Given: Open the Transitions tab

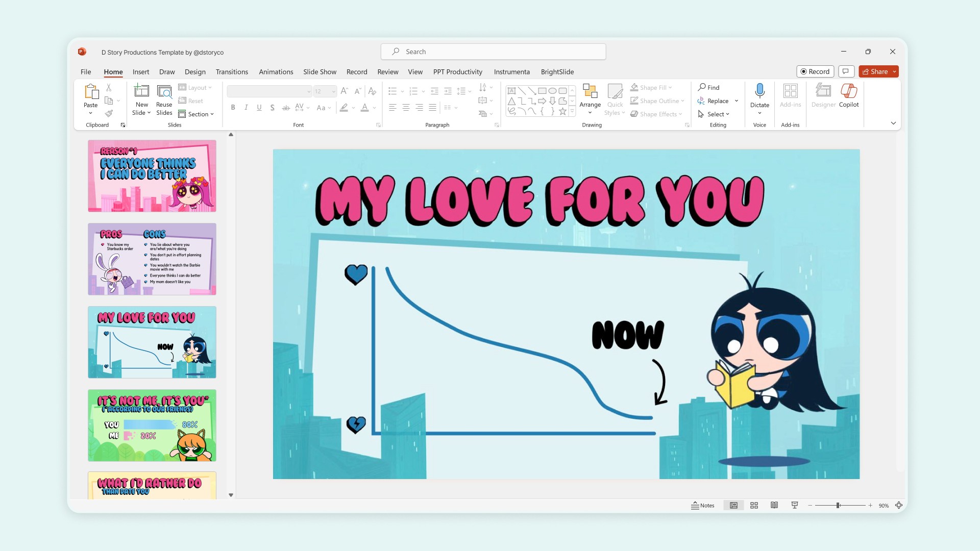Looking at the screenshot, I should [232, 72].
